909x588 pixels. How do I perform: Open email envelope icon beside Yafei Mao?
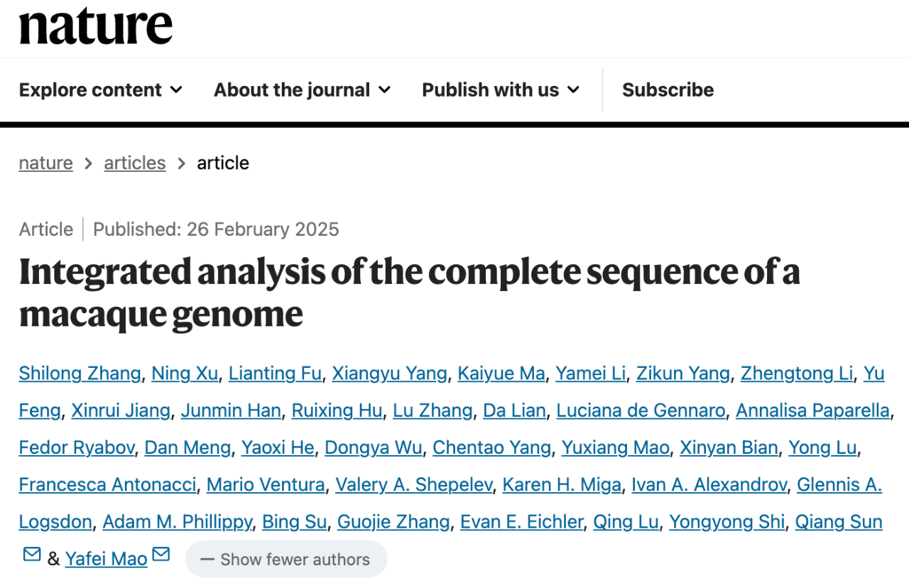click(x=161, y=554)
